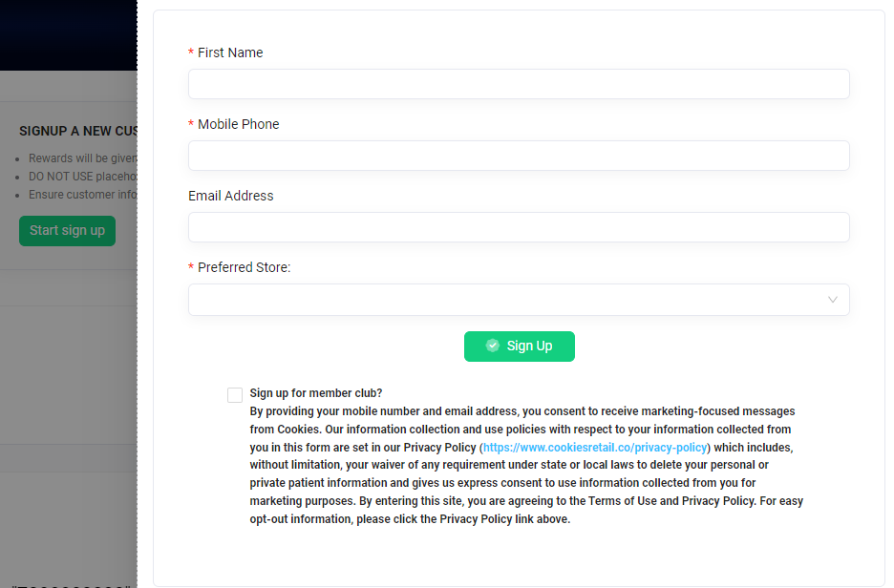Click the First Name input field
The height and width of the screenshot is (588, 894).
(519, 84)
